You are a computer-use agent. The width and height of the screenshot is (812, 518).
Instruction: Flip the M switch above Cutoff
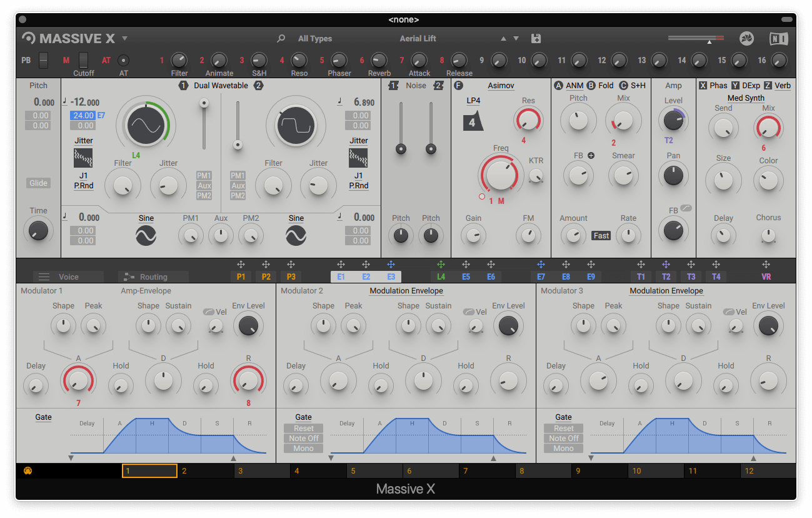click(x=83, y=60)
